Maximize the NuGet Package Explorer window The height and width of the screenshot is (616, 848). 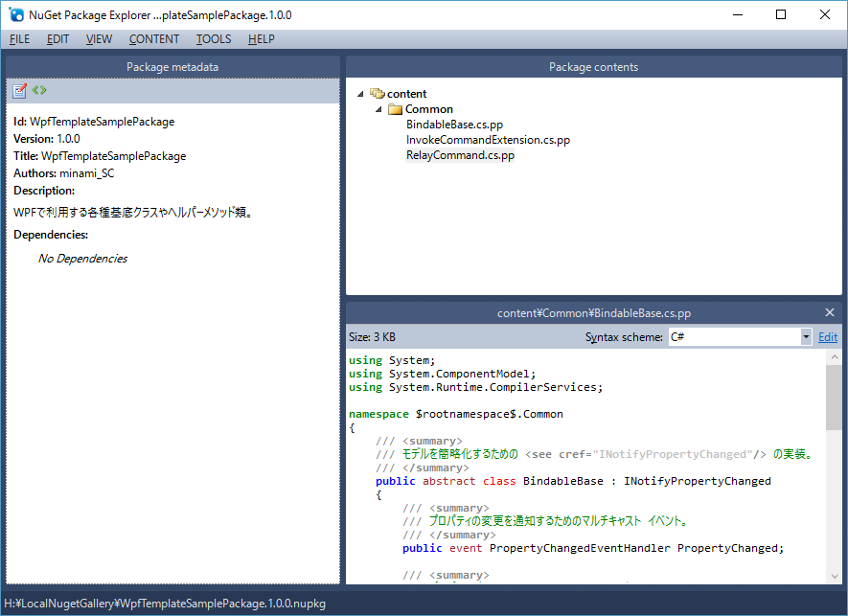click(781, 14)
